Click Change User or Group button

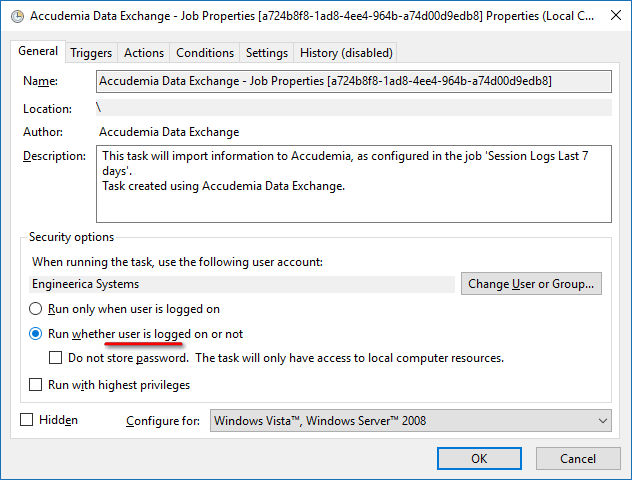pos(531,284)
